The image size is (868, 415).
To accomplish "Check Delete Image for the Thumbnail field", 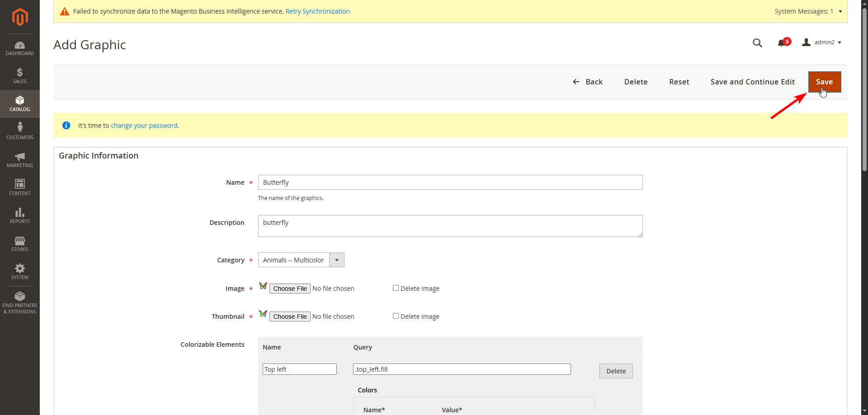I will pyautogui.click(x=396, y=316).
